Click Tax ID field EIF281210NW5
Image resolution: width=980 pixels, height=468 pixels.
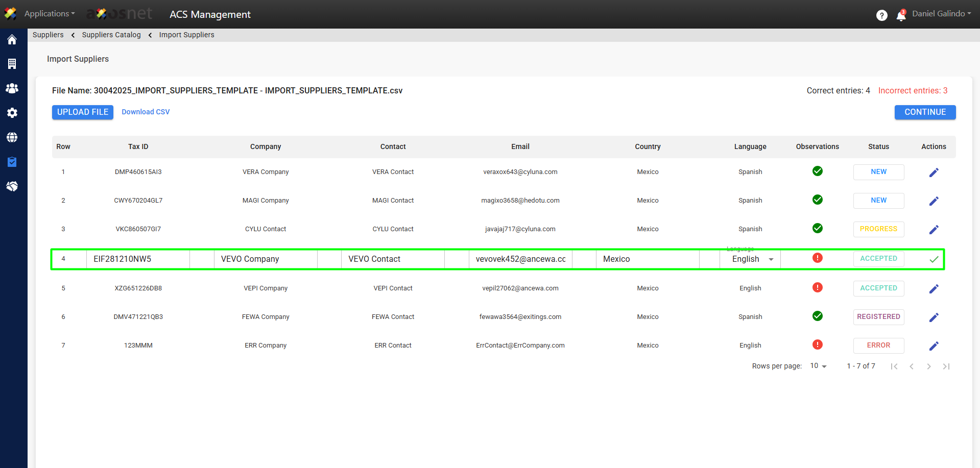point(138,259)
